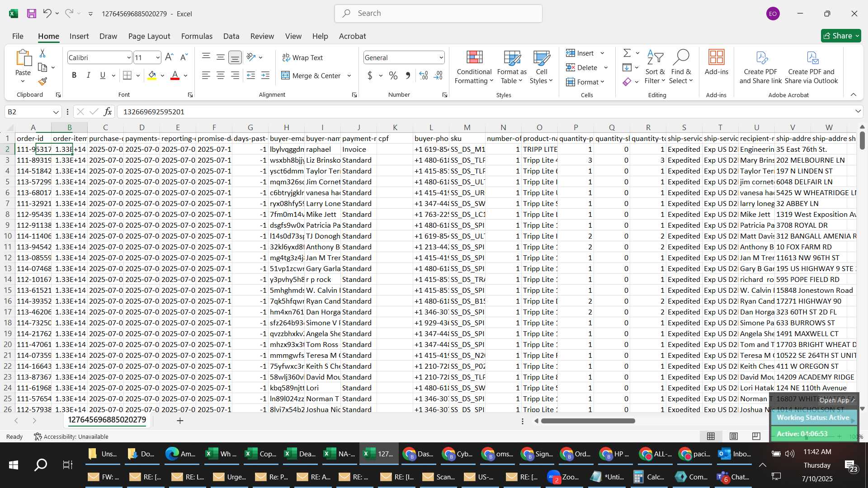This screenshot has width=868, height=488.
Task: Click Increase Indent icon
Action: point(266,75)
